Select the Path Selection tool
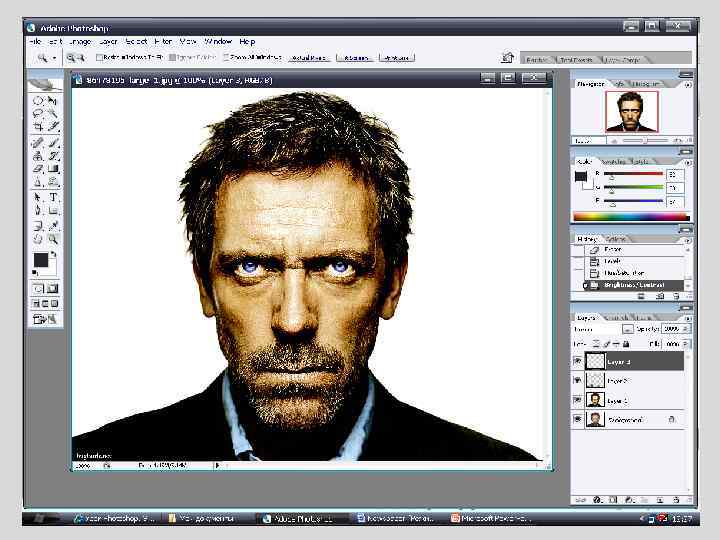The height and width of the screenshot is (540, 720). (x=38, y=197)
